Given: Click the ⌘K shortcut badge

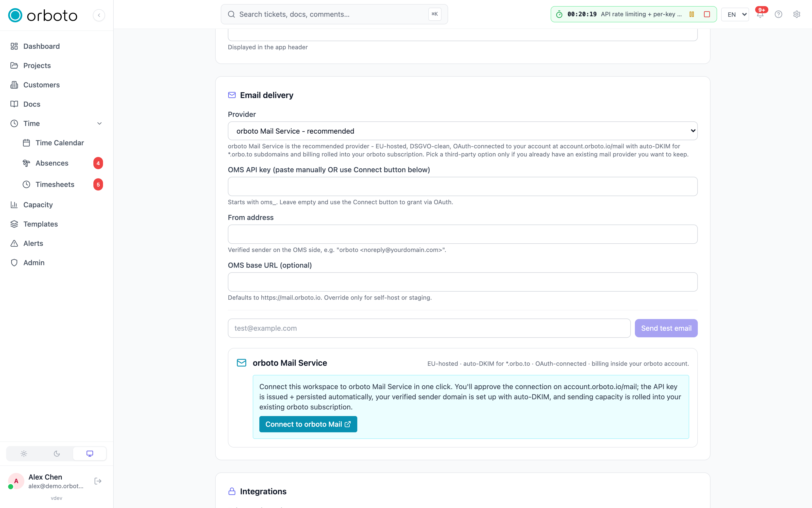Looking at the screenshot, I should [x=434, y=14].
